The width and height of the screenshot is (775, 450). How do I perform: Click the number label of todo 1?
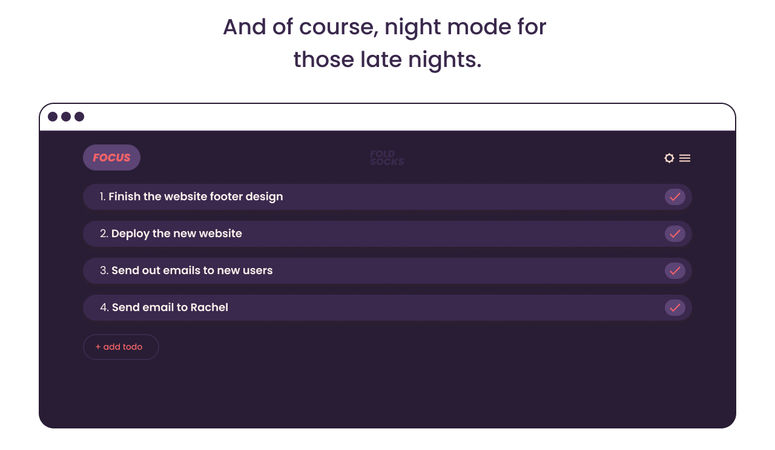click(x=102, y=196)
